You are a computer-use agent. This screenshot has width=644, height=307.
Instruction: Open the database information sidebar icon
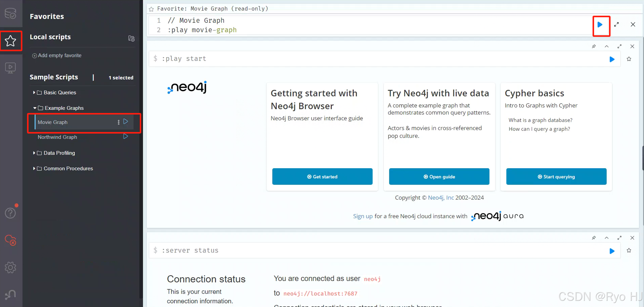10,13
